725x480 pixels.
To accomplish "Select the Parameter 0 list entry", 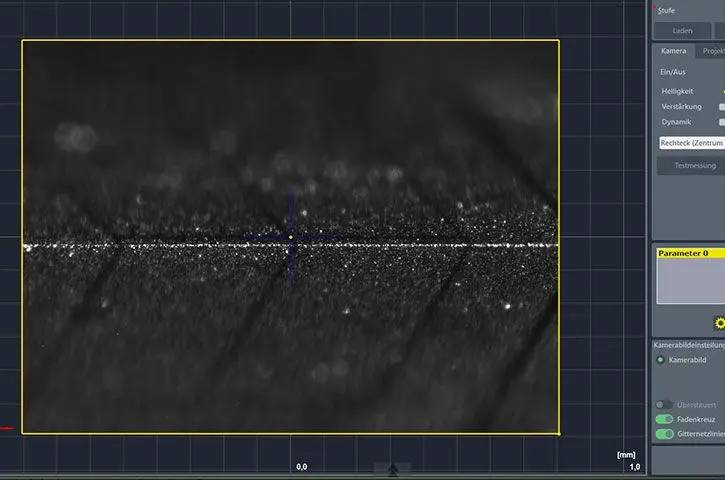I will pos(689,254).
